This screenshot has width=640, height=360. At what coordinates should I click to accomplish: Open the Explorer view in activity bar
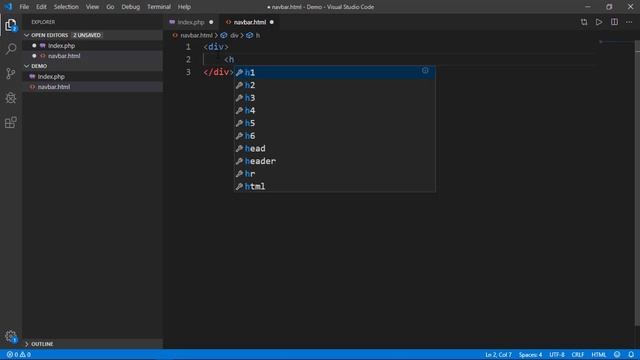(x=11, y=25)
